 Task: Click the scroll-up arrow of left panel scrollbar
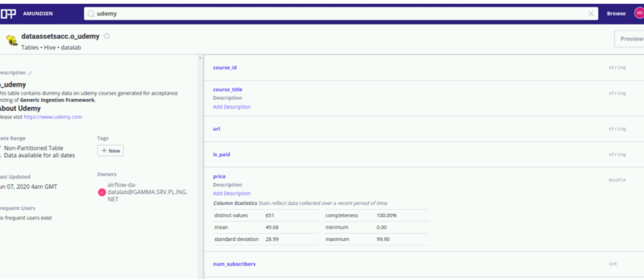(x=201, y=58)
